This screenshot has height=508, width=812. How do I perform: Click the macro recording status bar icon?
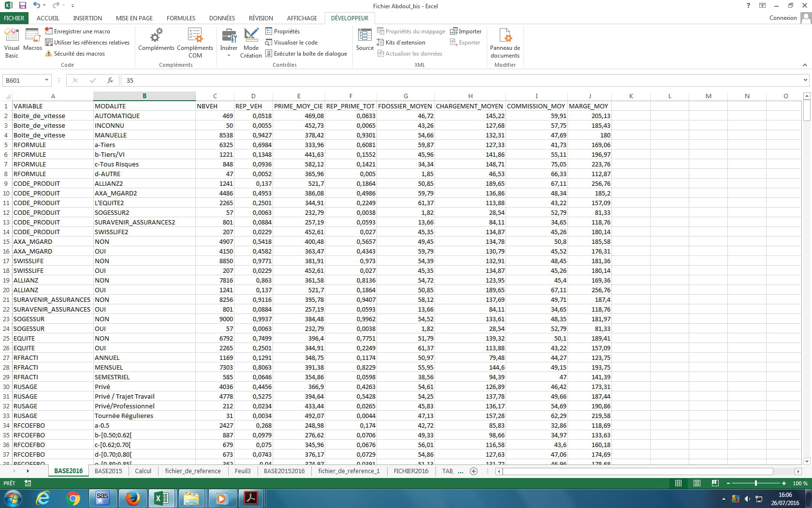point(28,483)
